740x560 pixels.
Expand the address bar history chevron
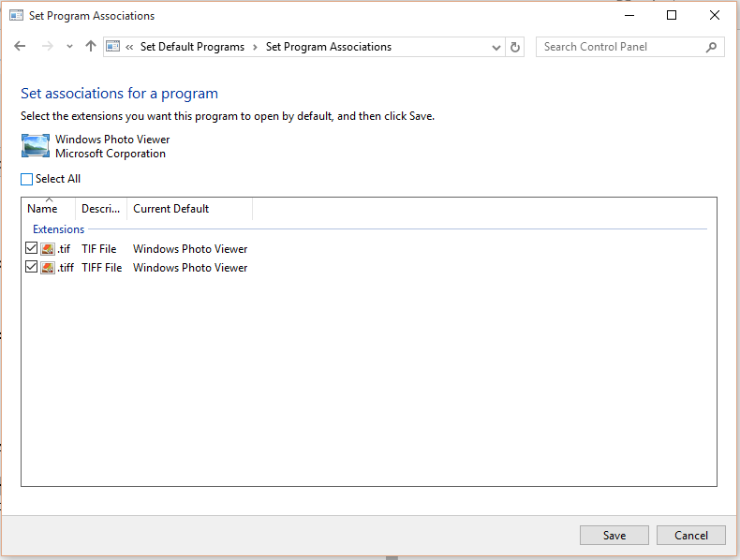pyautogui.click(x=496, y=47)
